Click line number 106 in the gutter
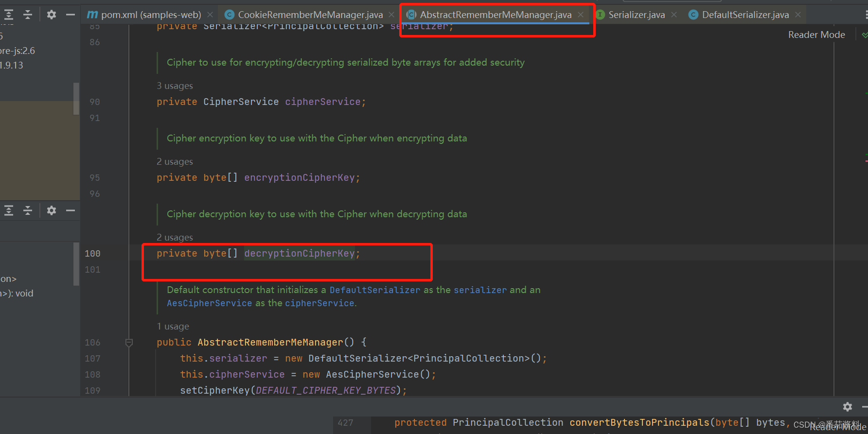This screenshot has height=434, width=868. pos(92,343)
